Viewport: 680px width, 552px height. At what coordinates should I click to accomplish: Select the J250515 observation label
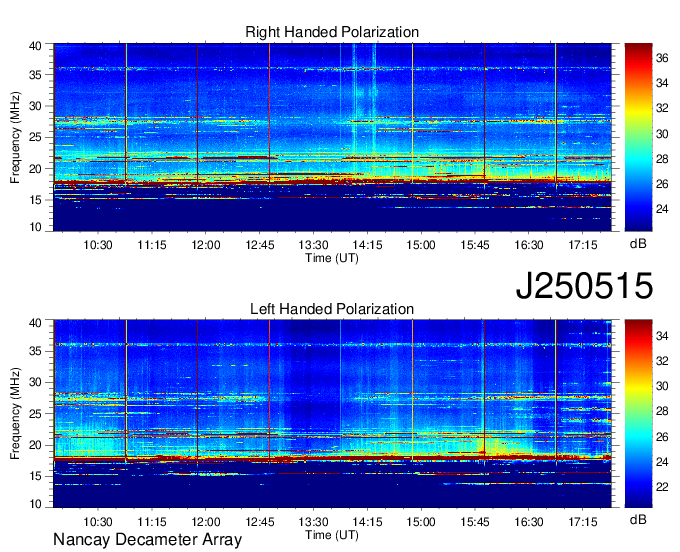click(x=584, y=286)
